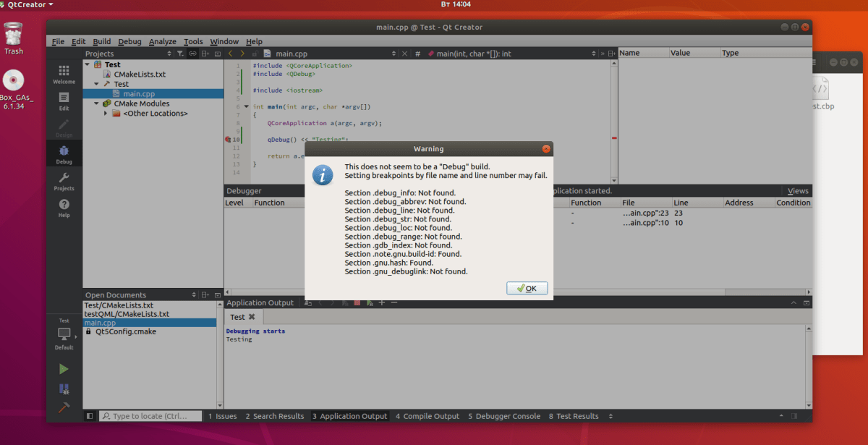Screen dimensions: 868x445
Task: Open the Analyze menu
Action: click(x=163, y=41)
